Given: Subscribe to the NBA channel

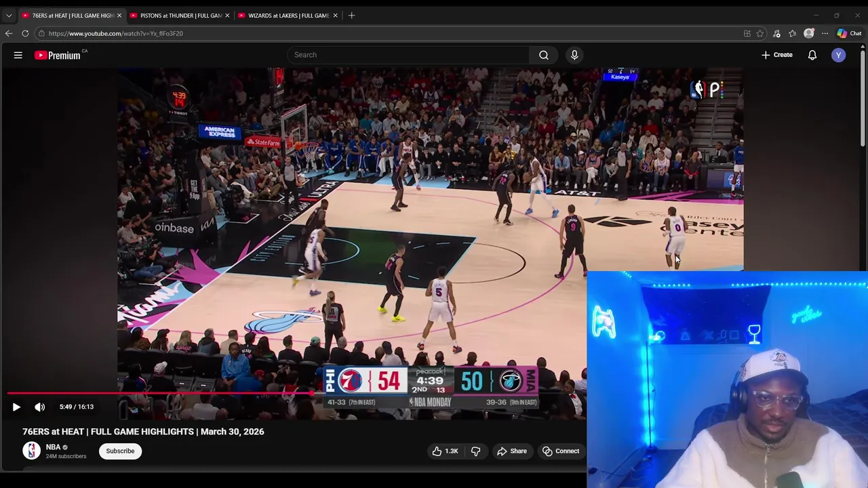Looking at the screenshot, I should (120, 451).
